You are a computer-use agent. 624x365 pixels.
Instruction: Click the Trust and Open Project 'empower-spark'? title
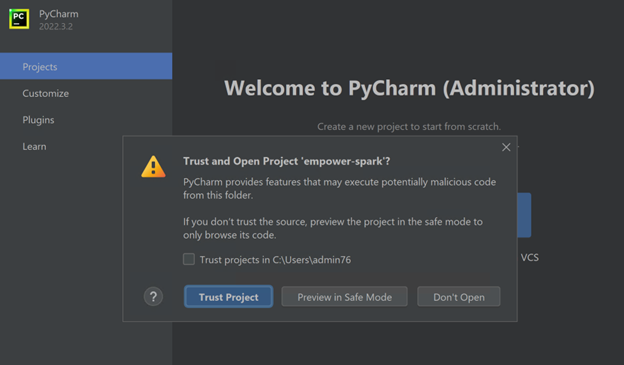pyautogui.click(x=287, y=161)
